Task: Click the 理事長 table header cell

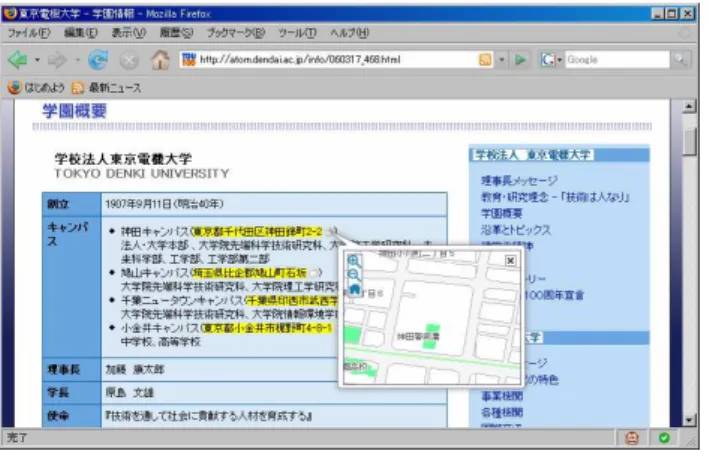Action: [x=72, y=369]
